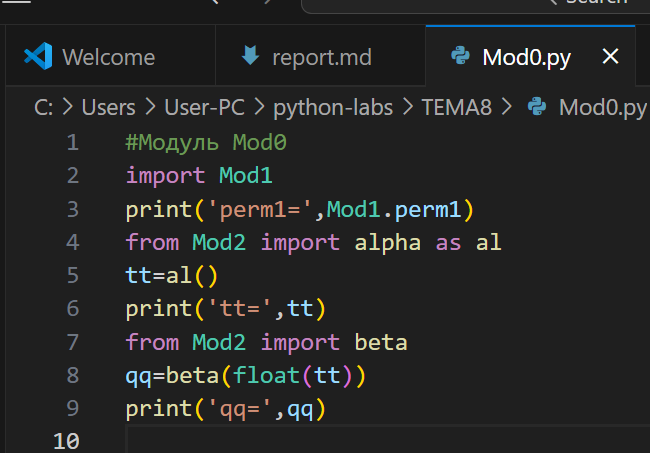Expand the C: breadcrumb segment
The height and width of the screenshot is (453, 650).
tap(43, 107)
